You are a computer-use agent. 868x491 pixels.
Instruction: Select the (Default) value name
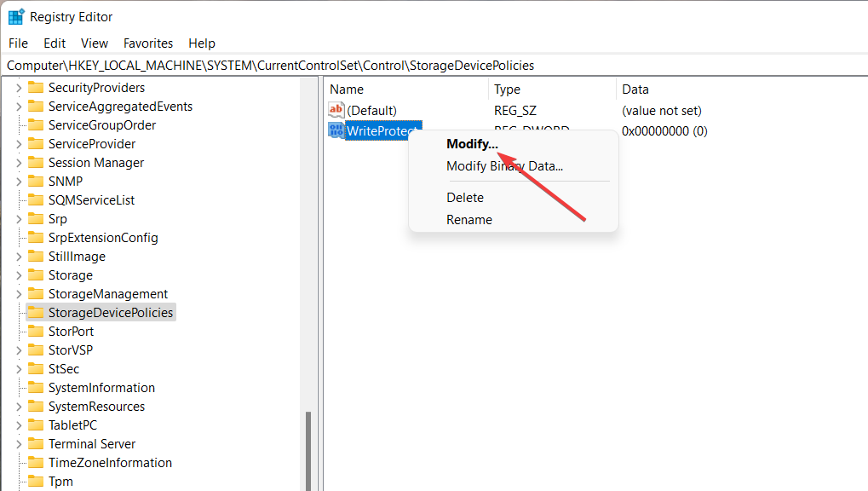click(x=372, y=111)
